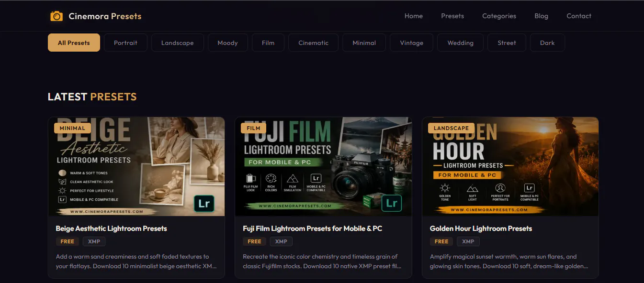The width and height of the screenshot is (644, 283).
Task: Click FREE tag under Beige Aesthetic
Action: tap(68, 241)
